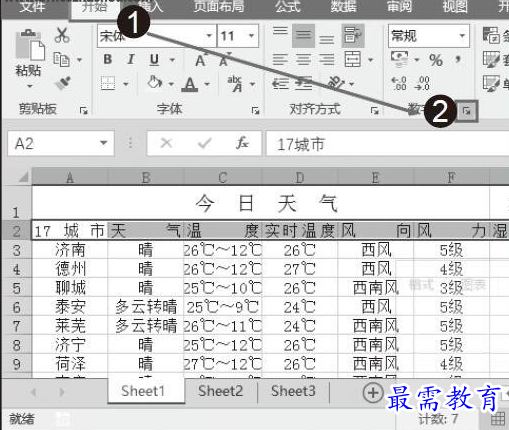Align text left

pos(280,60)
